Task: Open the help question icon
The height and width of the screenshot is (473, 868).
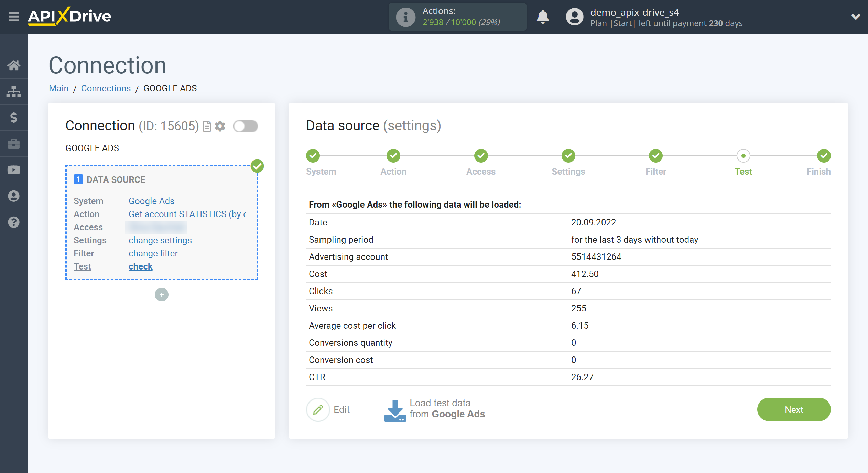Action: tap(14, 222)
